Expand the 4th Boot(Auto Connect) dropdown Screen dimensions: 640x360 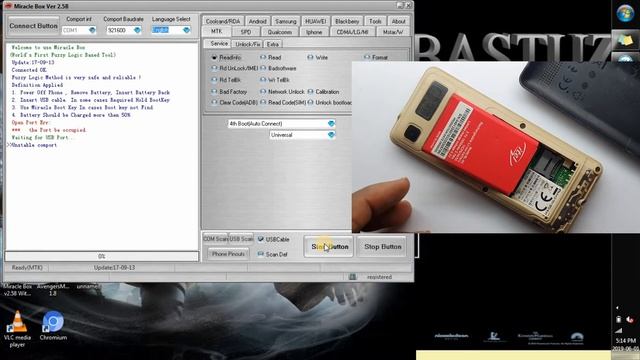tap(331, 123)
